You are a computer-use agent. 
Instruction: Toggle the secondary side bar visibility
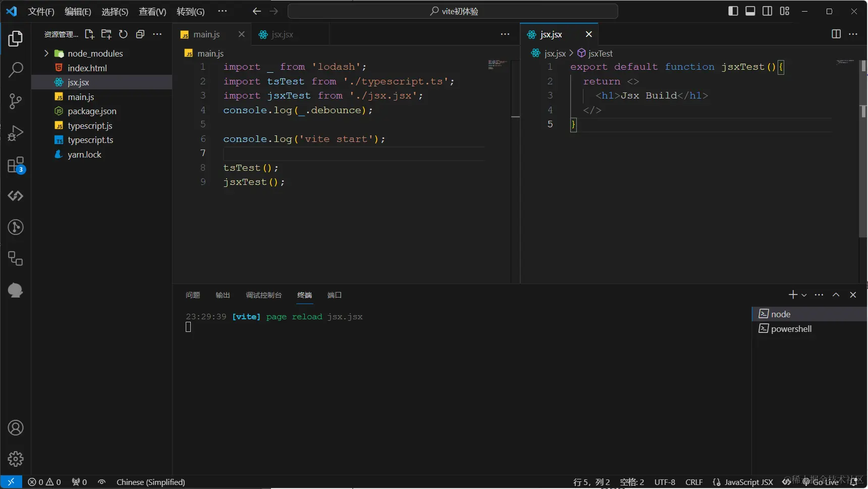(x=767, y=11)
